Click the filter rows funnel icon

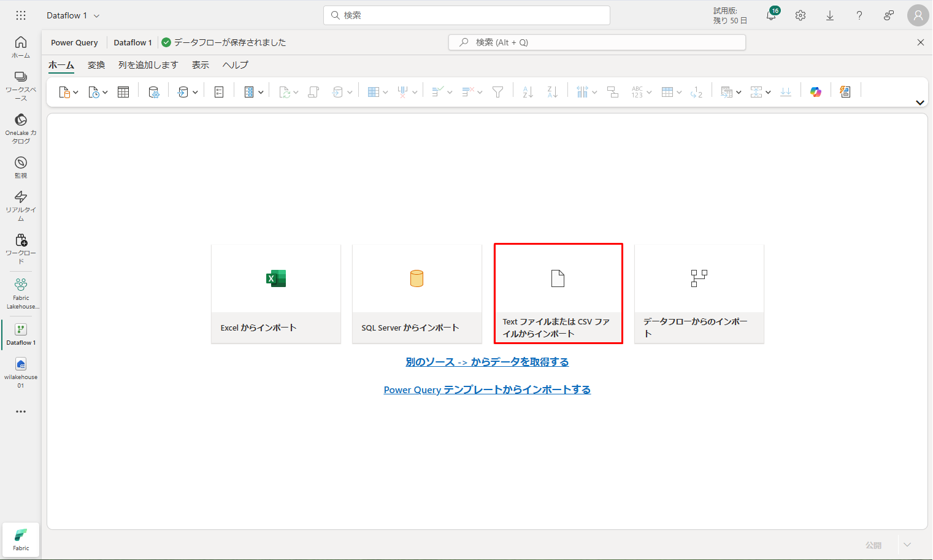pos(498,92)
